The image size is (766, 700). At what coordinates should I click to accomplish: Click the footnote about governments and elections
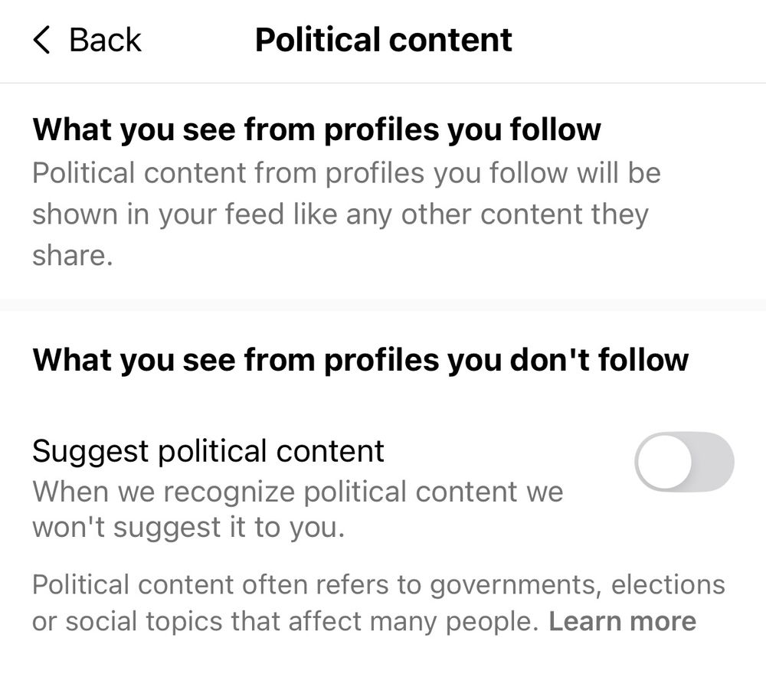(378, 585)
